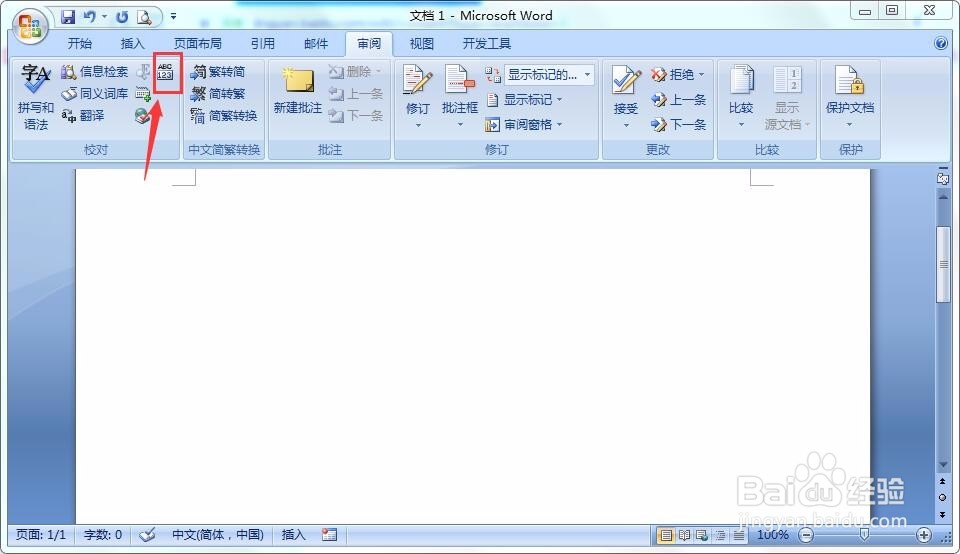This screenshot has width=960, height=554.
Task: Click the vertical scrollbar thumb
Action: 943,264
